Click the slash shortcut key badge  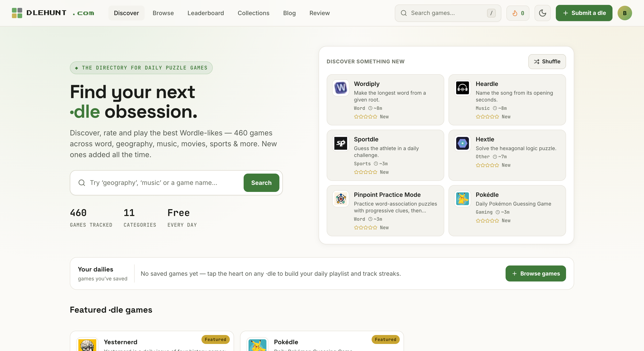[491, 13]
